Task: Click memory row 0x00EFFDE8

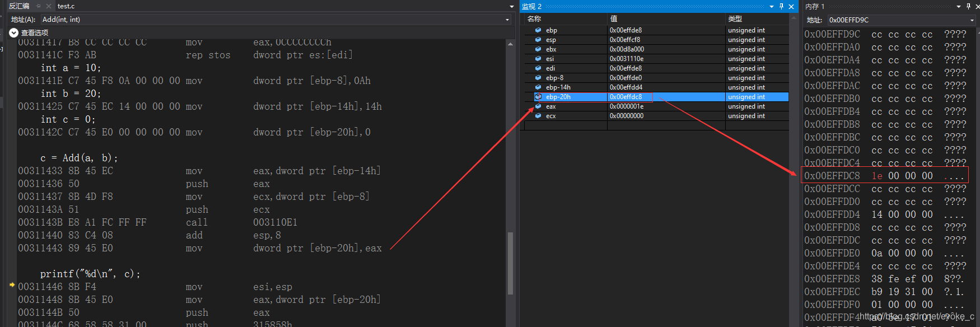Action: point(885,279)
